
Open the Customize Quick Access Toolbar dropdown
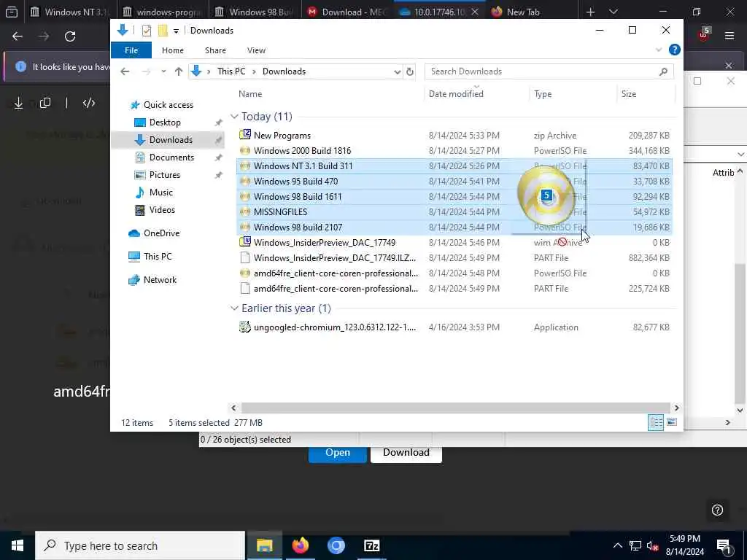click(176, 31)
